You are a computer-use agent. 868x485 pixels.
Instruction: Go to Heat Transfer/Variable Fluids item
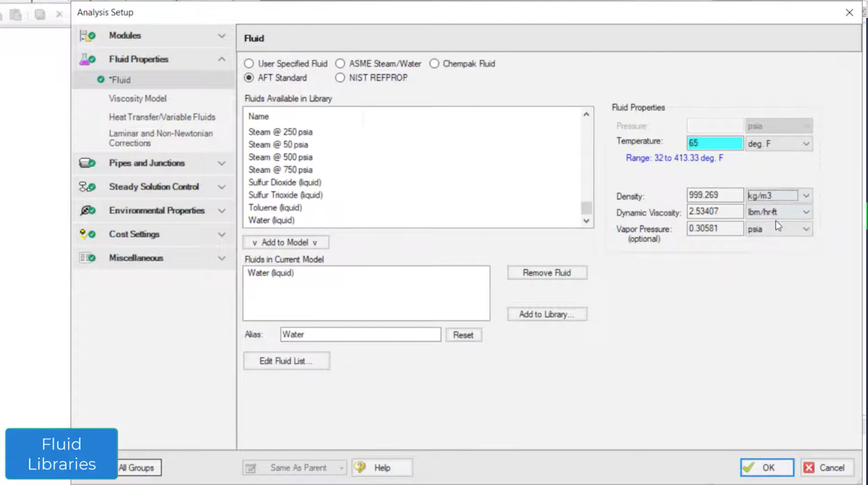(x=161, y=117)
